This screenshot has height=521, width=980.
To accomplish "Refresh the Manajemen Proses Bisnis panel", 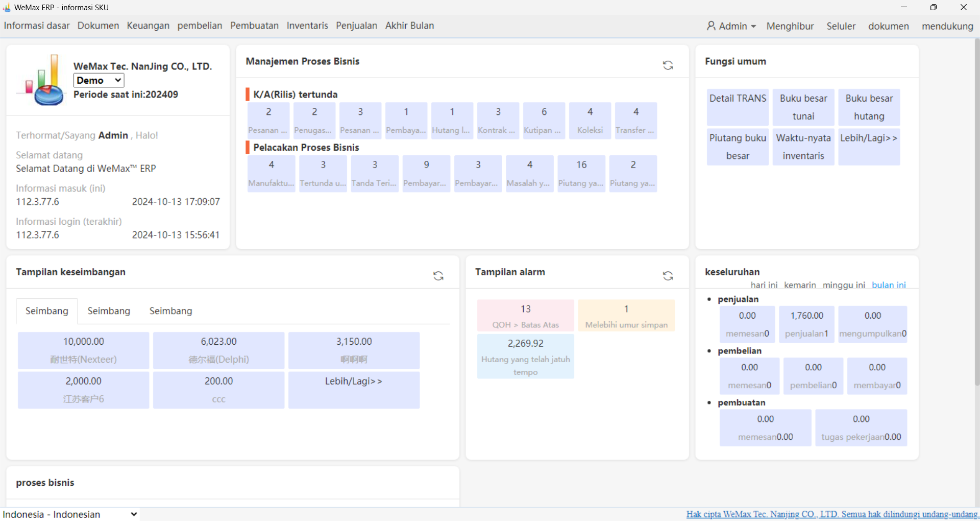I will pos(668,65).
